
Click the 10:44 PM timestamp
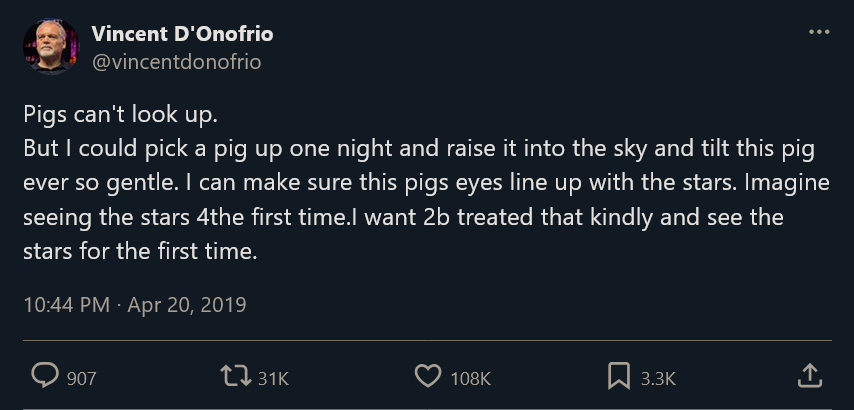tap(66, 305)
